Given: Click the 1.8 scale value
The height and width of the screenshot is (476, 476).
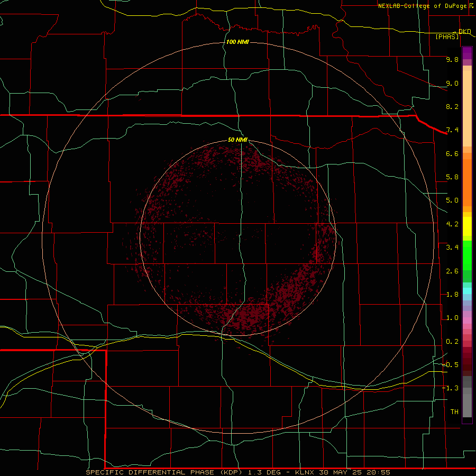Looking at the screenshot, I should (x=452, y=295).
